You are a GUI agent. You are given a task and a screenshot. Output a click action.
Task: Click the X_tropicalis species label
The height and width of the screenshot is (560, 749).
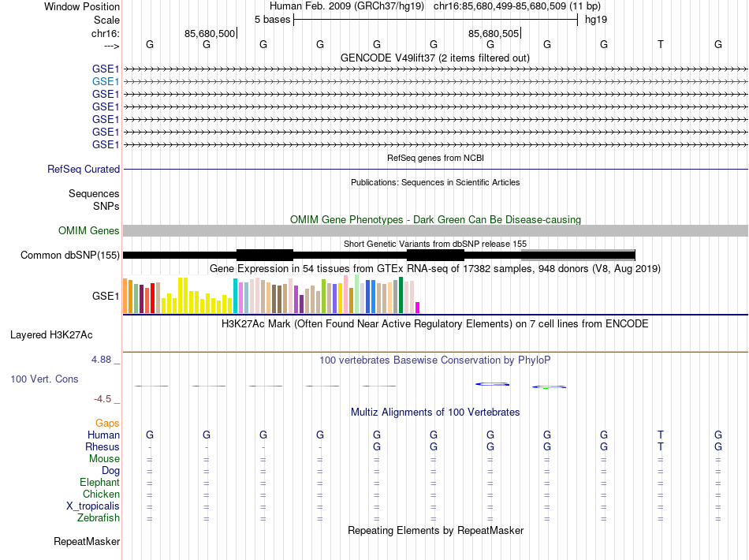click(x=93, y=506)
